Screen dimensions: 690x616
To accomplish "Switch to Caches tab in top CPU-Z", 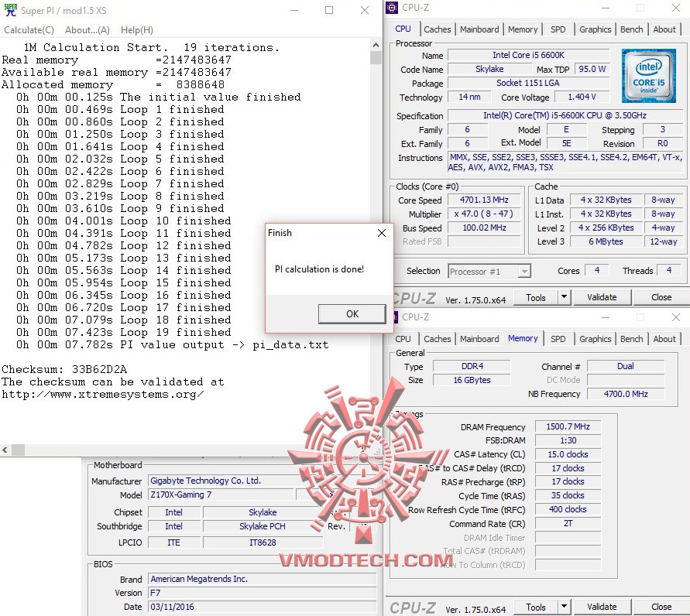I will pyautogui.click(x=437, y=29).
